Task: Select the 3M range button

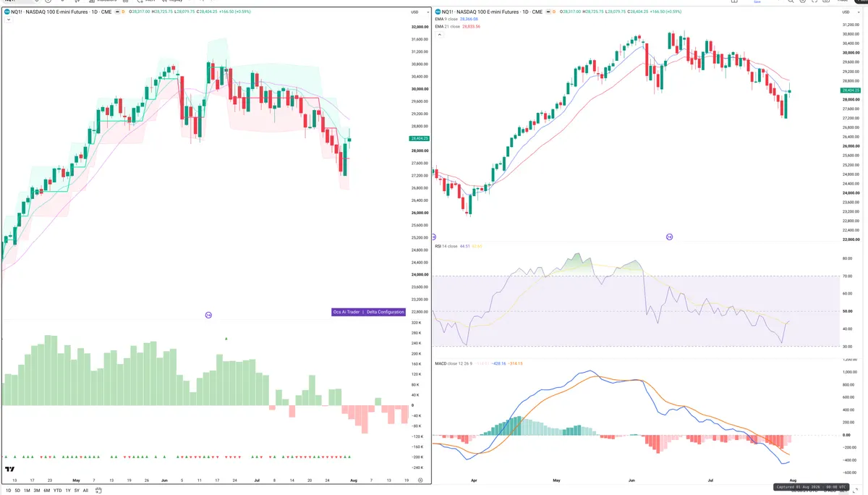Action: click(x=36, y=490)
